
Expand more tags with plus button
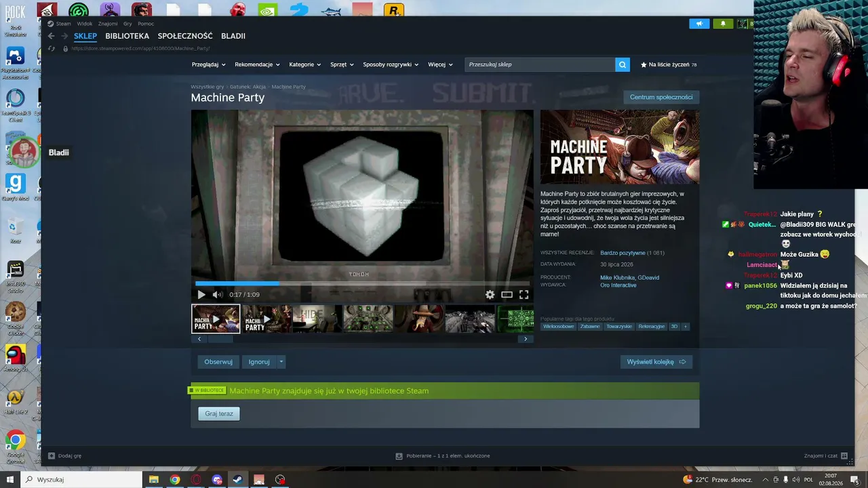(x=686, y=327)
